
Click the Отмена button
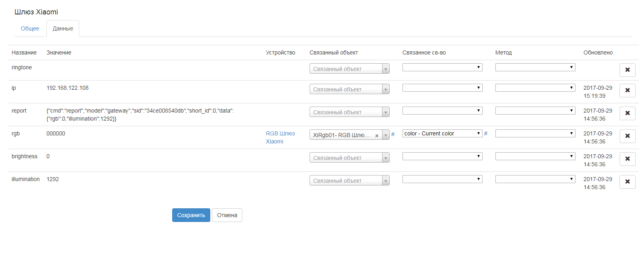(x=227, y=215)
